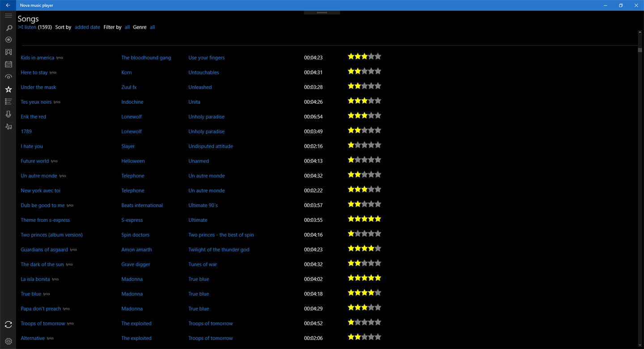The height and width of the screenshot is (349, 644).
Task: Open artist Spin doctors
Action: point(135,235)
